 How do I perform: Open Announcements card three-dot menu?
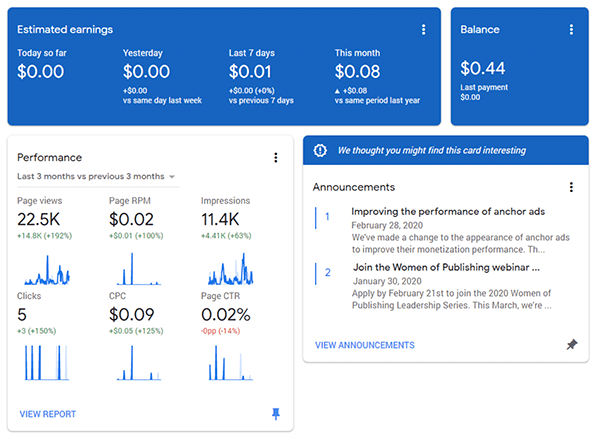pos(571,187)
